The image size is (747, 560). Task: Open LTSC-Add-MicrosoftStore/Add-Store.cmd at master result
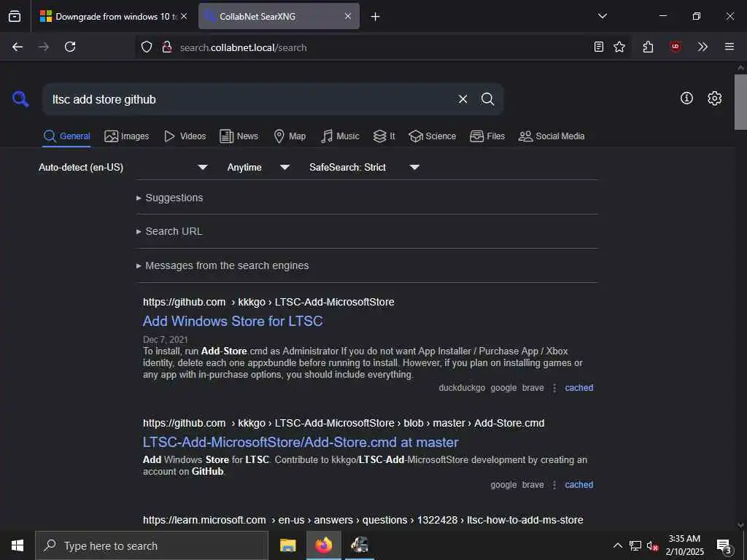click(x=301, y=443)
